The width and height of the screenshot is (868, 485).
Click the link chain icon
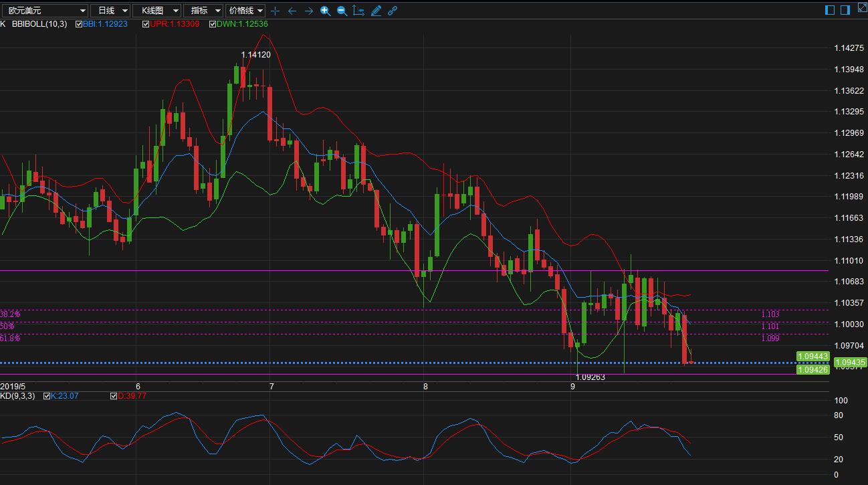(x=393, y=11)
